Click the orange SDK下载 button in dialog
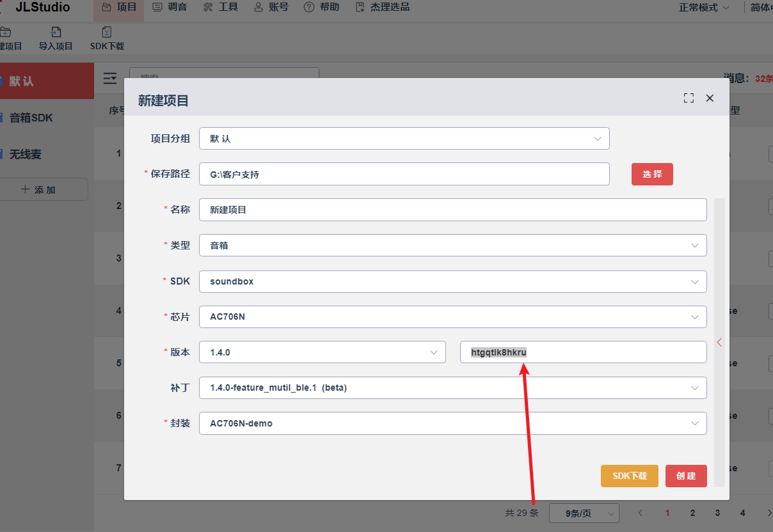Image resolution: width=773 pixels, height=532 pixels. (630, 476)
